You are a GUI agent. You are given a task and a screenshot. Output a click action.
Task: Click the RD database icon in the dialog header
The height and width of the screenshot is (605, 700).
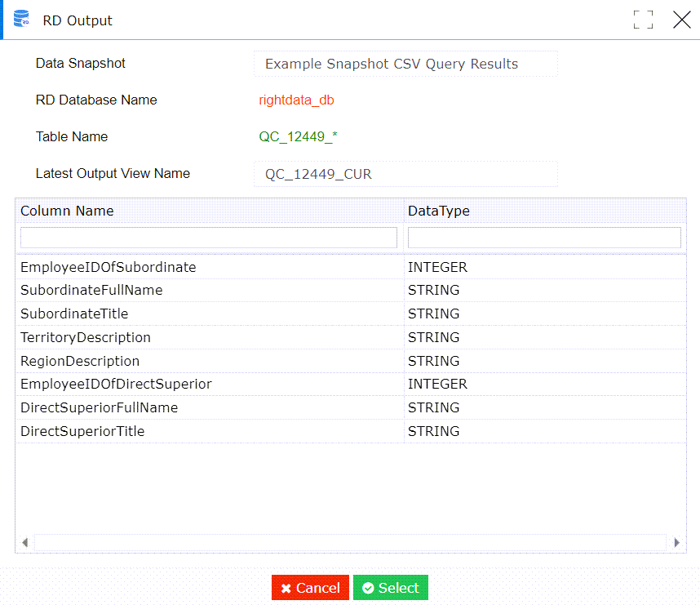point(22,18)
